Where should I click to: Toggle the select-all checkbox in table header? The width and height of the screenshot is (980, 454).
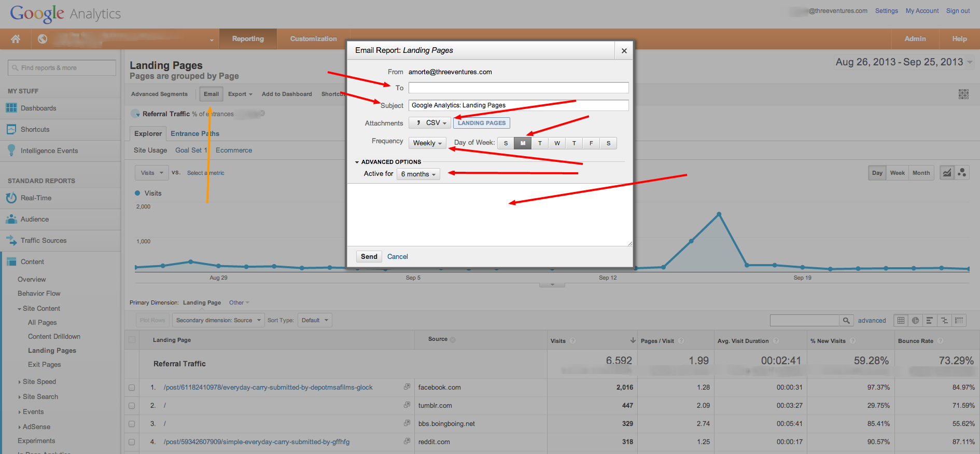point(132,340)
